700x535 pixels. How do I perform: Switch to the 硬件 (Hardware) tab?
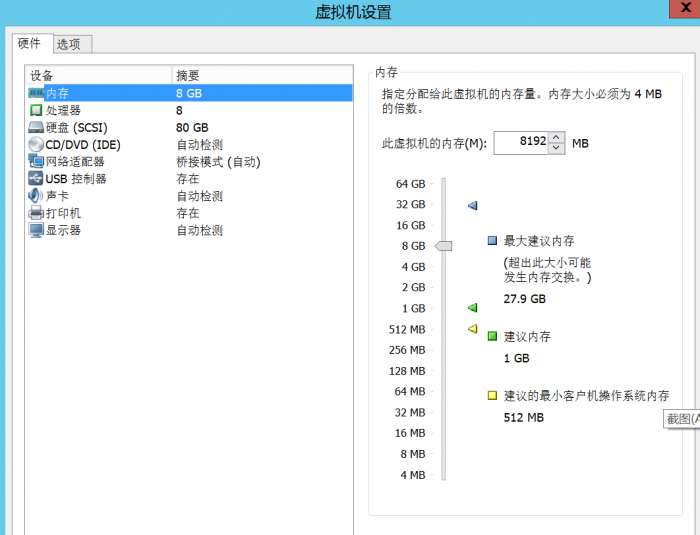pyautogui.click(x=29, y=43)
